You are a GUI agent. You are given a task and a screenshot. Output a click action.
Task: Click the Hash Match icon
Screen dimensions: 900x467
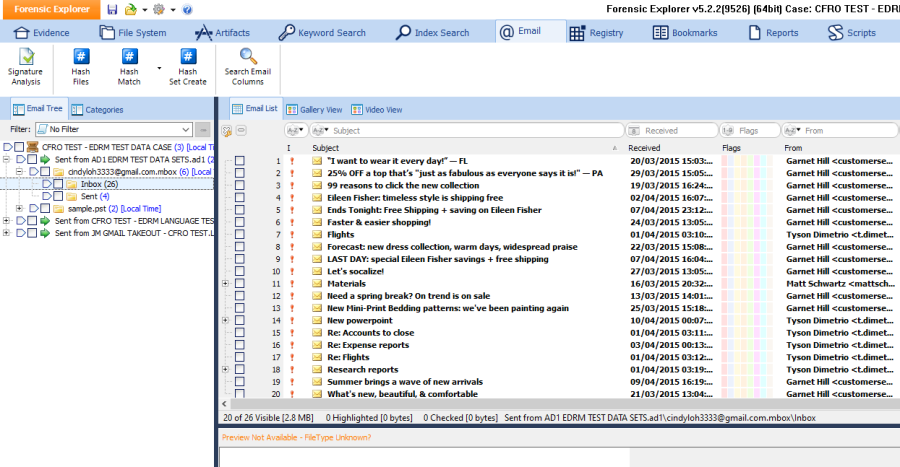coord(129,58)
